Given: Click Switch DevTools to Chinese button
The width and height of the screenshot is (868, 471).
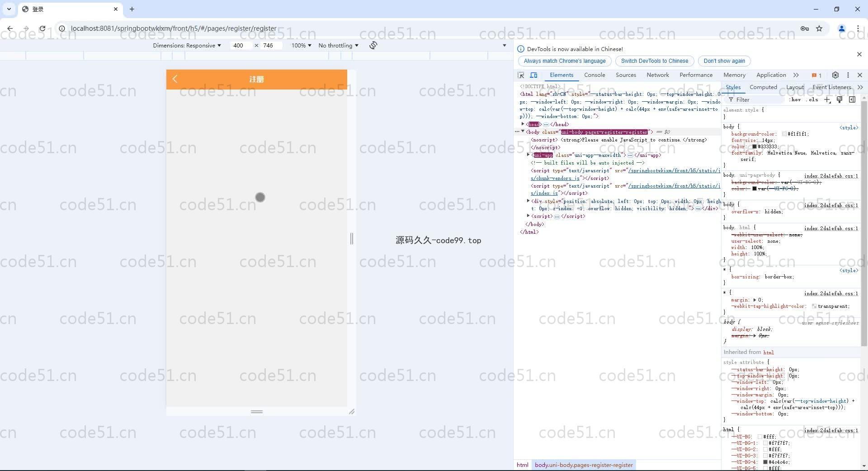Looking at the screenshot, I should [655, 61].
